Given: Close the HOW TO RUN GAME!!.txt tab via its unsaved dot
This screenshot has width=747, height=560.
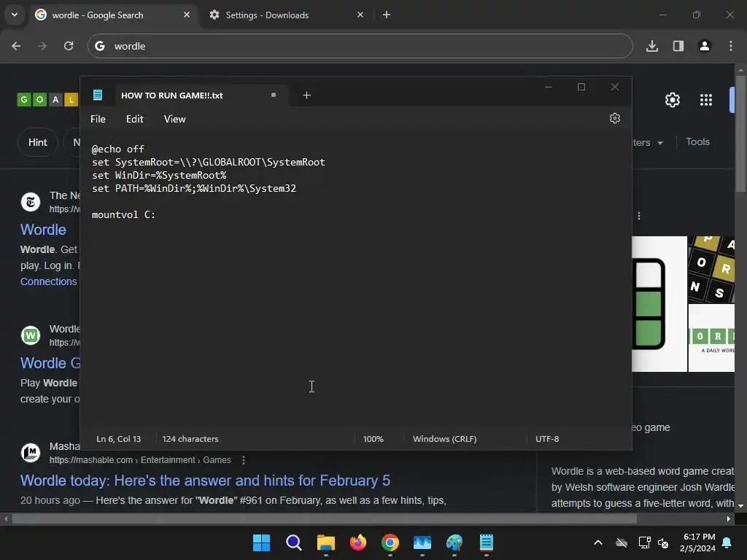Looking at the screenshot, I should [x=274, y=95].
